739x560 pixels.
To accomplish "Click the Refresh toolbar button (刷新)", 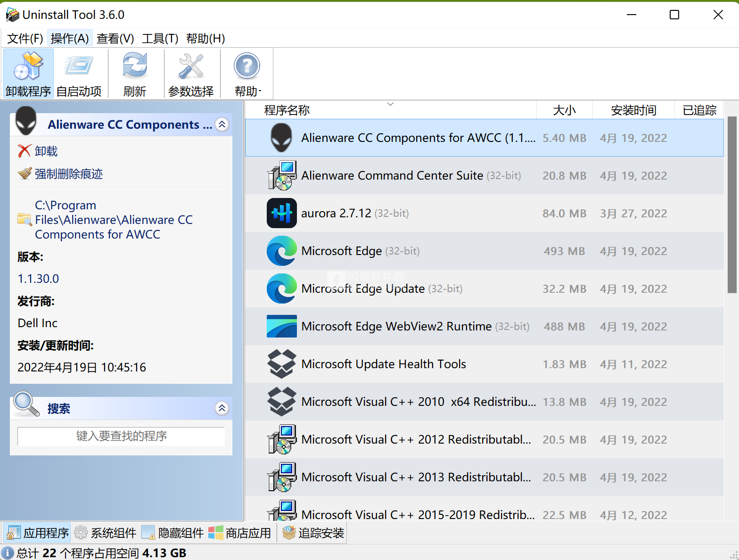I will coord(135,74).
